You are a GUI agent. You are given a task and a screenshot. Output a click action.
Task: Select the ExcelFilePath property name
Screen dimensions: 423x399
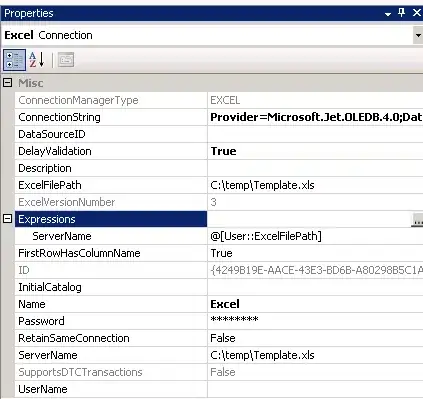coord(50,185)
